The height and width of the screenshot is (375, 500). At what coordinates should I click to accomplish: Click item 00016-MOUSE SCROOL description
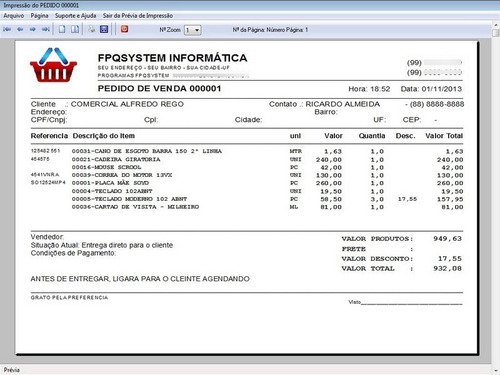[x=106, y=167]
